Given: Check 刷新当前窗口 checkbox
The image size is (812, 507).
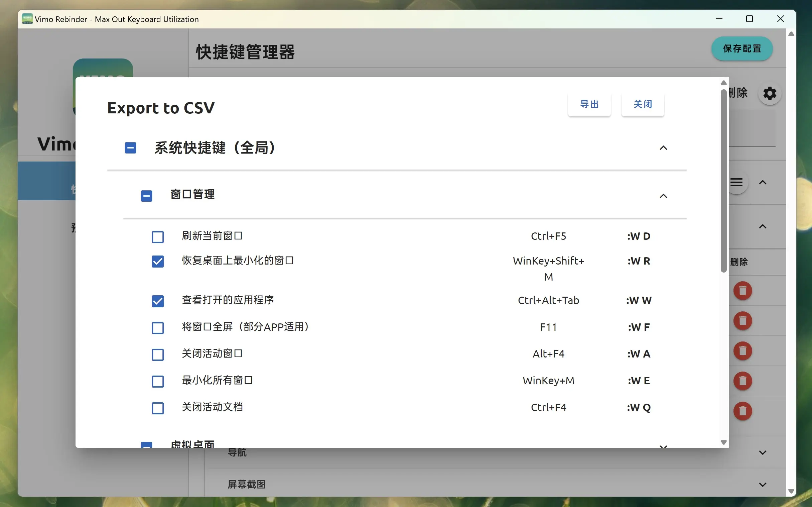Looking at the screenshot, I should click(157, 237).
